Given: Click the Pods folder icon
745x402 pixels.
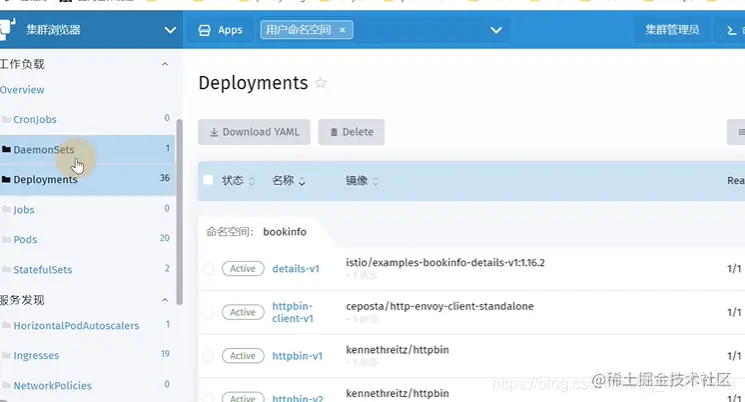Looking at the screenshot, I should [6, 239].
